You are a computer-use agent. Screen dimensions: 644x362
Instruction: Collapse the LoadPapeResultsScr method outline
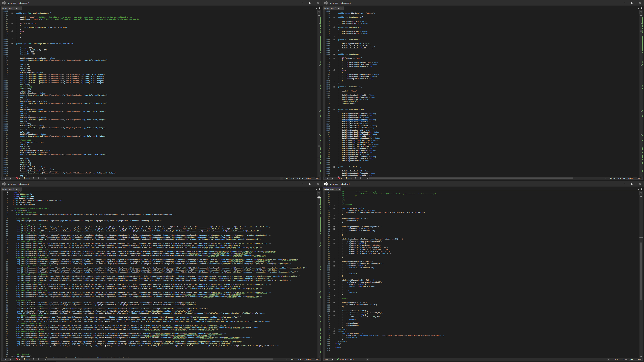(x=12, y=13)
